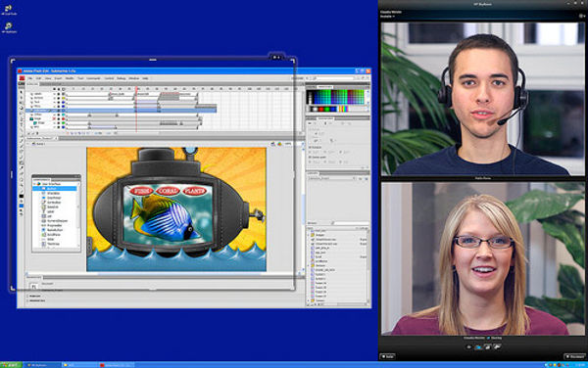588x368 pixels.
Task: Click the red Flash logo in menu bar
Action: coord(23,78)
